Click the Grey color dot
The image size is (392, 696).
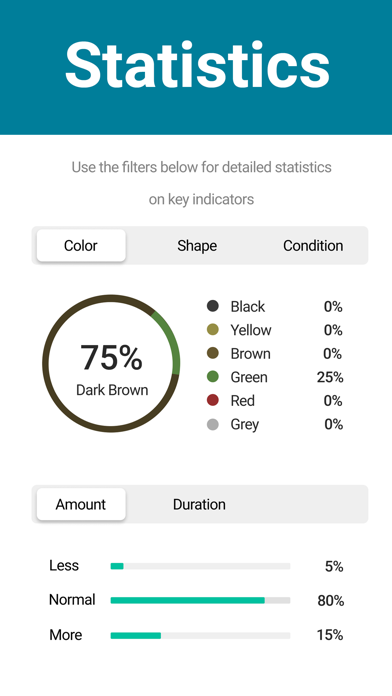tap(213, 424)
